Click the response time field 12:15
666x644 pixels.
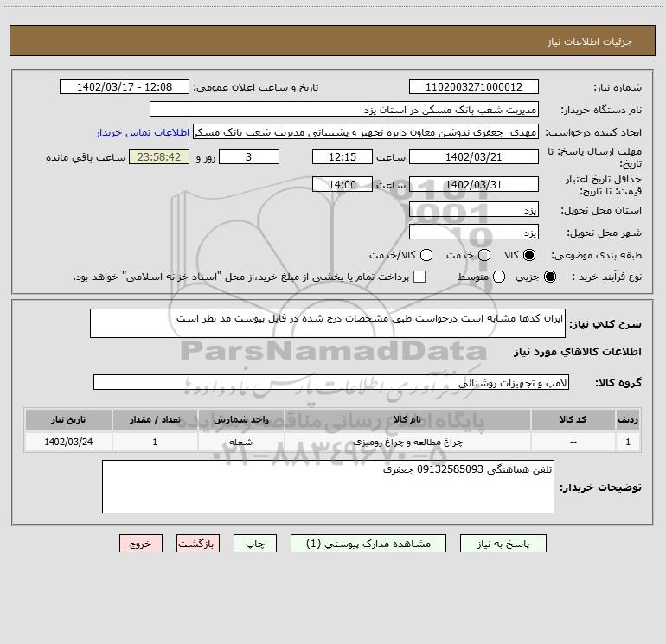pos(343,156)
